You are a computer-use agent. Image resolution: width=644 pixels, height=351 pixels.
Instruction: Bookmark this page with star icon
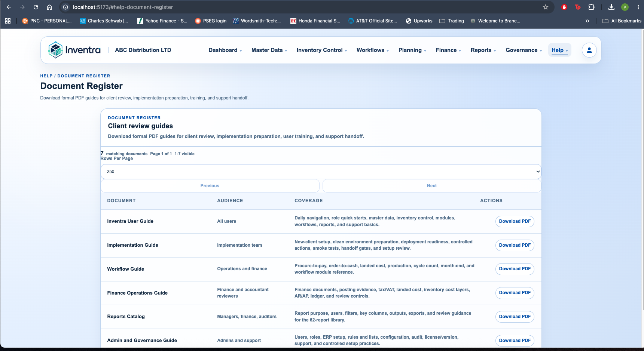coord(546,7)
